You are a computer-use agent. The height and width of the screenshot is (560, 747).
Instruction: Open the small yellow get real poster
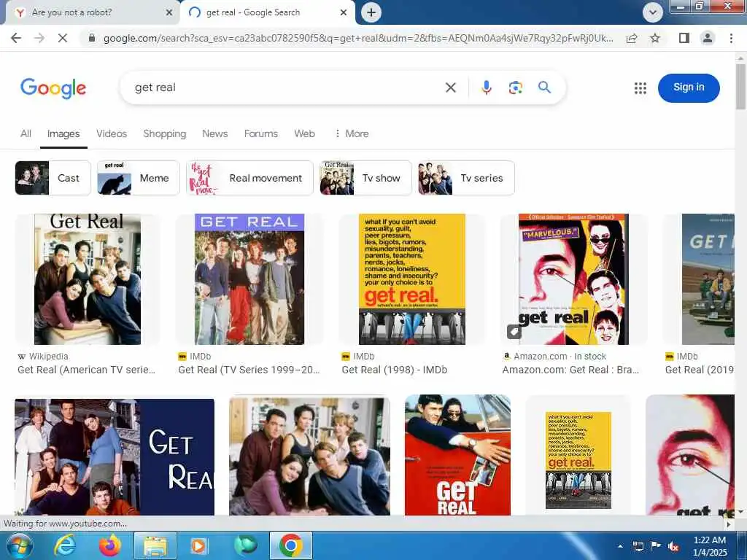click(x=578, y=460)
